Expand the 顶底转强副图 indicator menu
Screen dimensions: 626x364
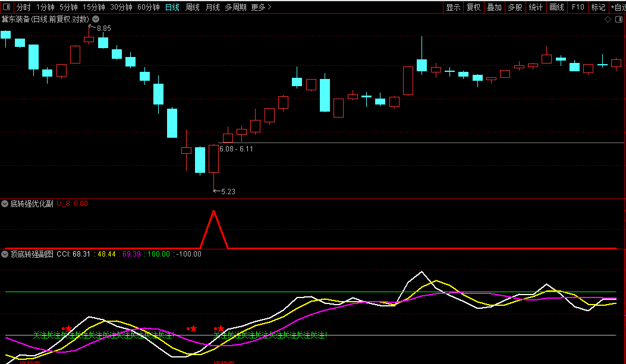(x=5, y=254)
